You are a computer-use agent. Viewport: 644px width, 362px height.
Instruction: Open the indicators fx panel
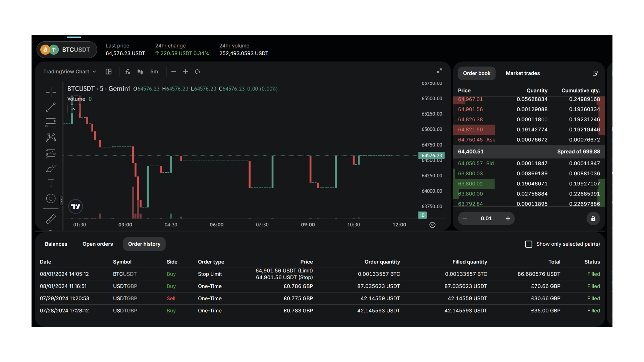pyautogui.click(x=127, y=71)
